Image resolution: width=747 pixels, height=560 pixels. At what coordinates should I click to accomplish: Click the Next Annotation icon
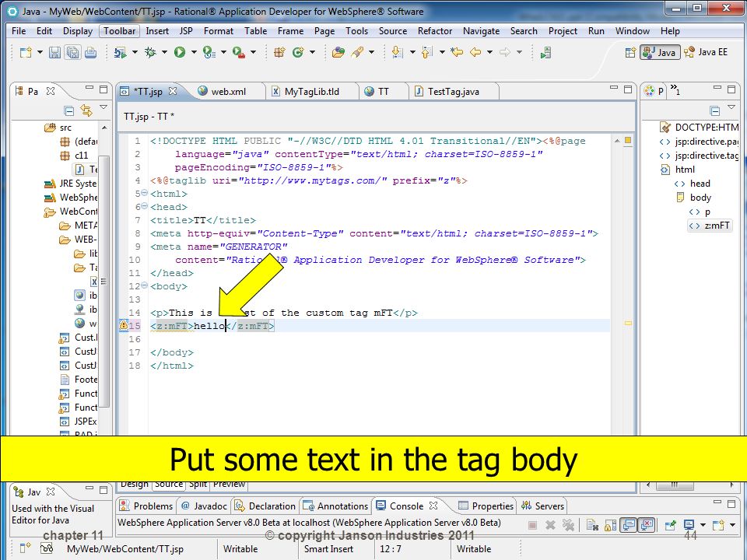(x=398, y=52)
